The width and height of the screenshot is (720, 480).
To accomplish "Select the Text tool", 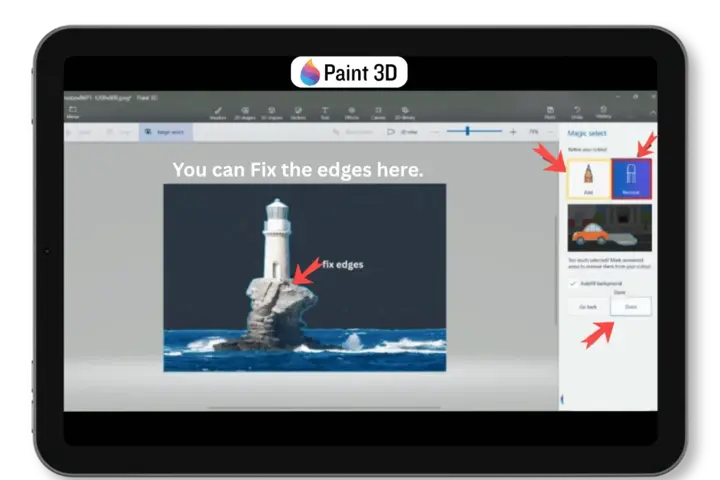I will click(x=324, y=112).
